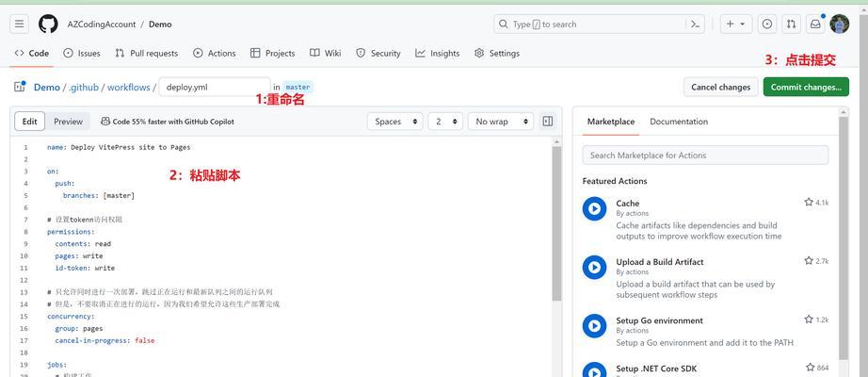The width and height of the screenshot is (868, 377).
Task: Open Setup Go environment title
Action: 659,320
